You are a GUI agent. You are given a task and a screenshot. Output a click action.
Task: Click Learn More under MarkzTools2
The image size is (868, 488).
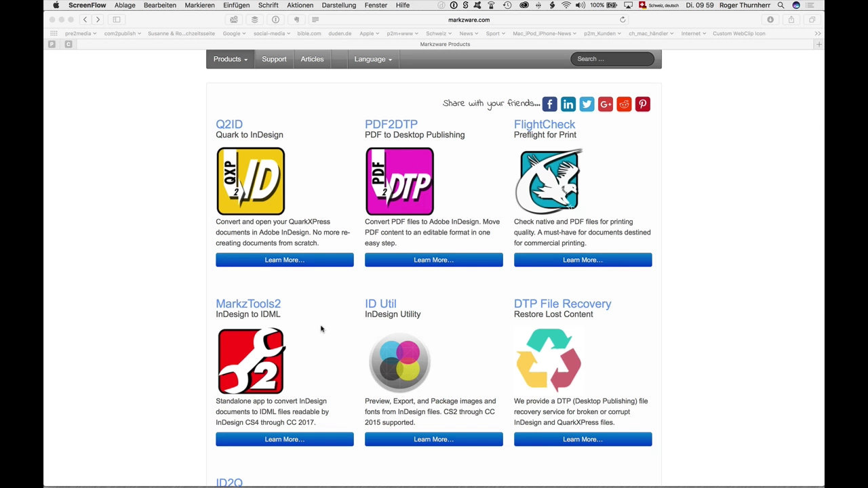(285, 440)
